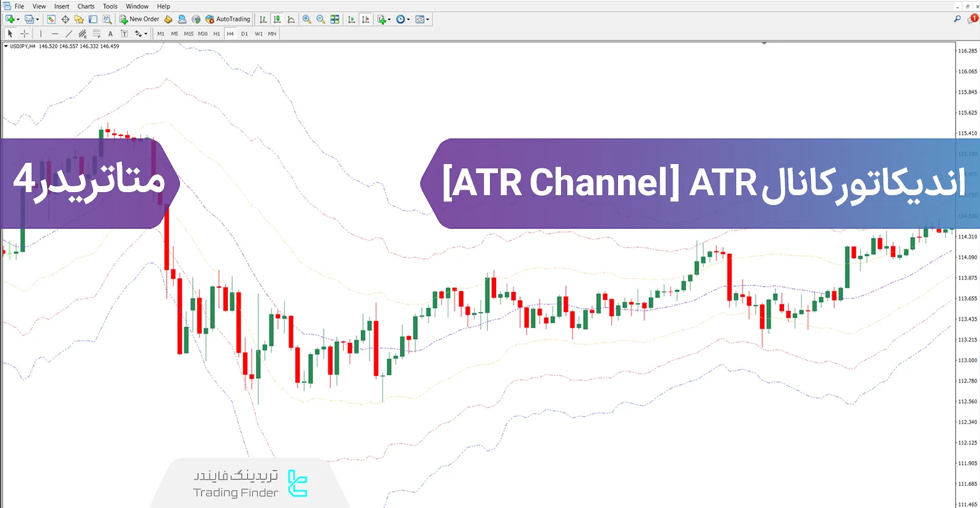Open the Window menu

click(x=137, y=6)
